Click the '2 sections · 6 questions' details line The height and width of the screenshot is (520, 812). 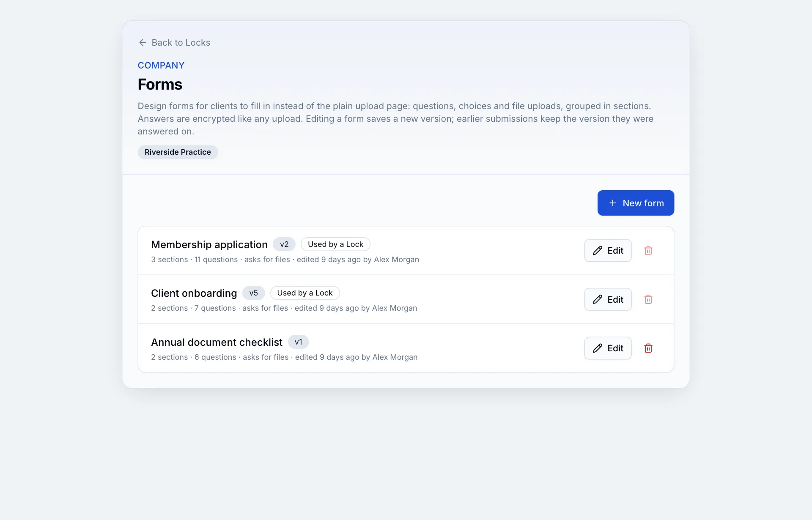point(284,357)
